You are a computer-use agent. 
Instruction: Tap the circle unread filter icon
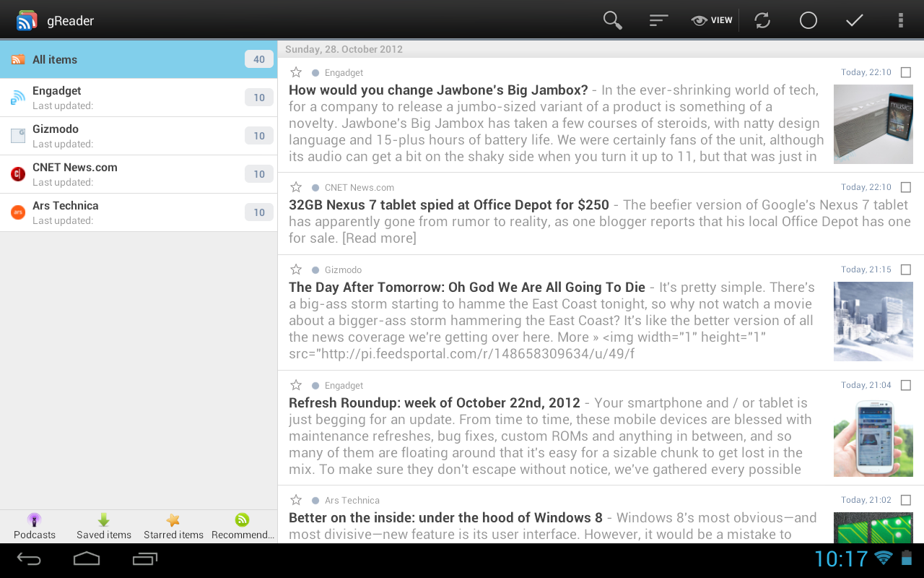pyautogui.click(x=808, y=20)
